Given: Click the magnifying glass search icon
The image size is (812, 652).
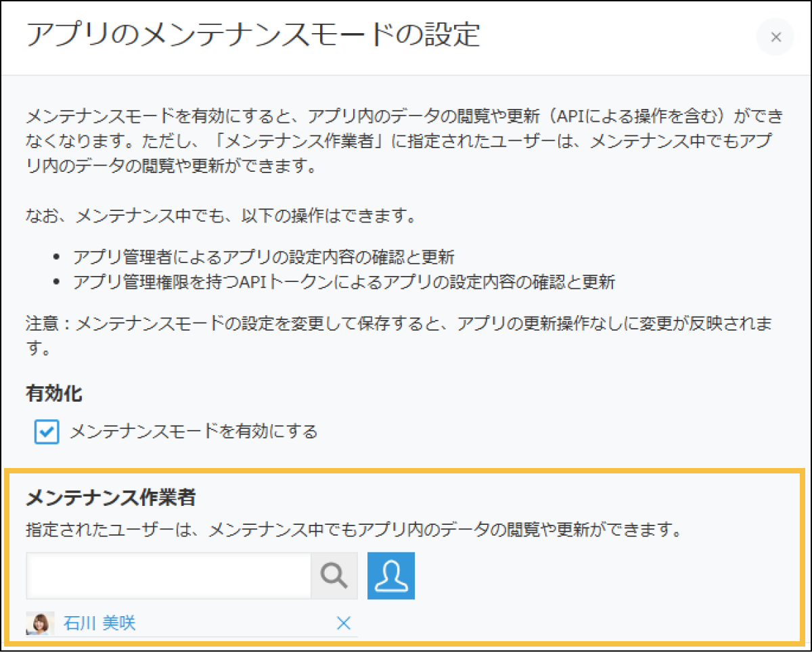Looking at the screenshot, I should [334, 576].
